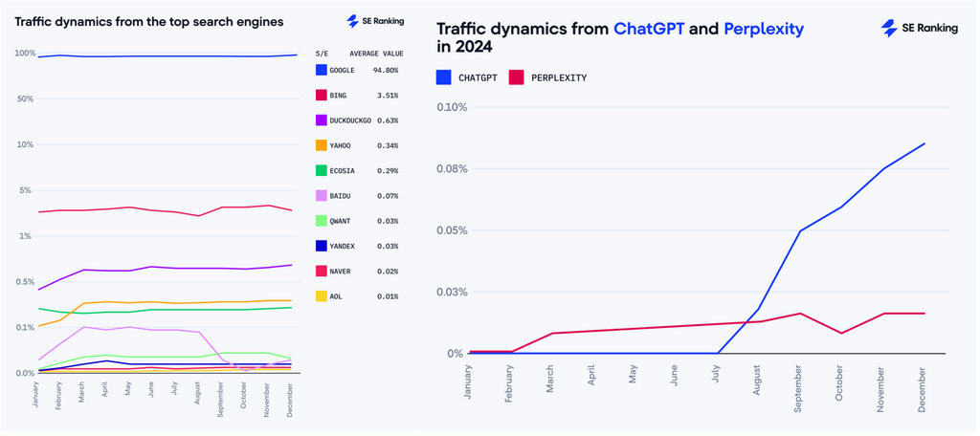Click the SE Ranking logo on the search engines chart
Viewport: 980px width, 436px height.
375,21
